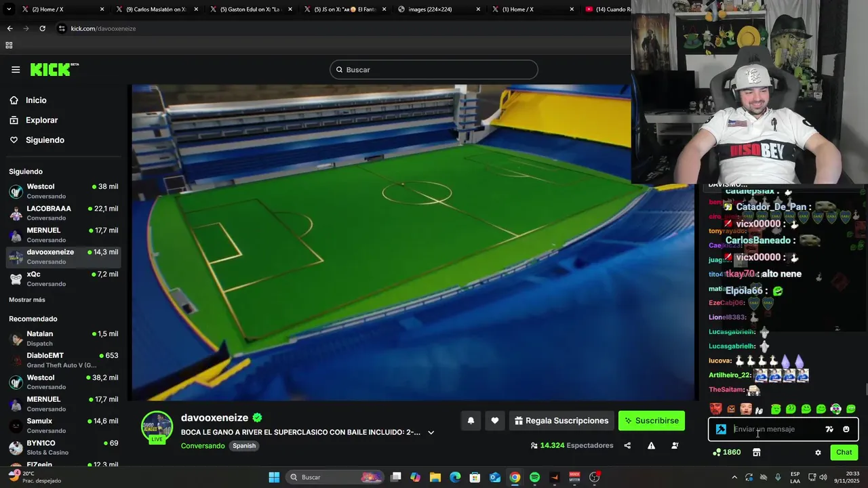Screen dimensions: 868x488
Task: Open BYN1CO Slots & Casino channel
Action: (x=64, y=447)
